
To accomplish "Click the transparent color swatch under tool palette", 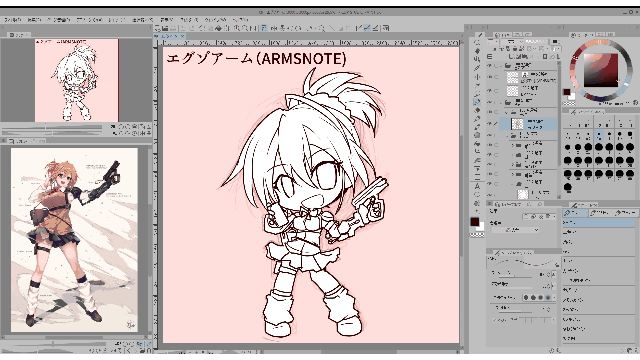I will [x=477, y=235].
